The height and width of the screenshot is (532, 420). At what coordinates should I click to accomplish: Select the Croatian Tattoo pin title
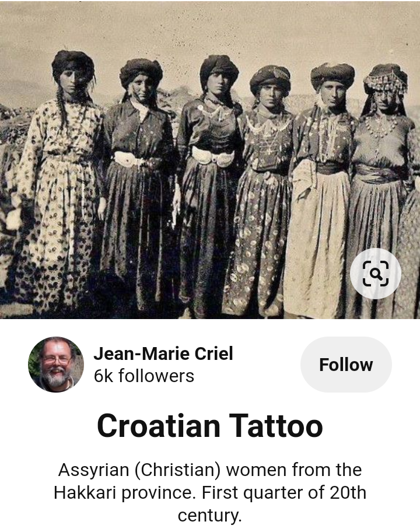click(x=209, y=426)
